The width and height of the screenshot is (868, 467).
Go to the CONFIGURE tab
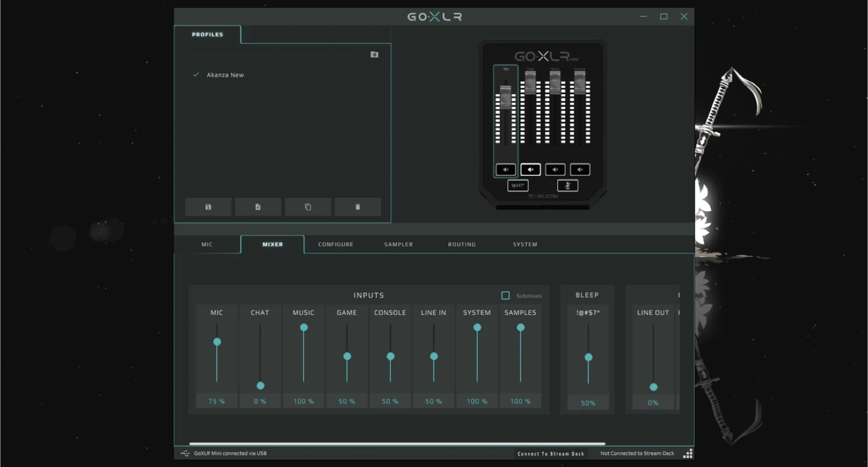tap(336, 244)
